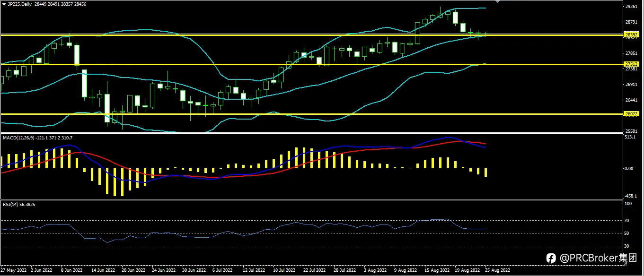Click the grey chart shift marker triangle
Viewport: 644px width, 276px height.
tap(497, 2)
